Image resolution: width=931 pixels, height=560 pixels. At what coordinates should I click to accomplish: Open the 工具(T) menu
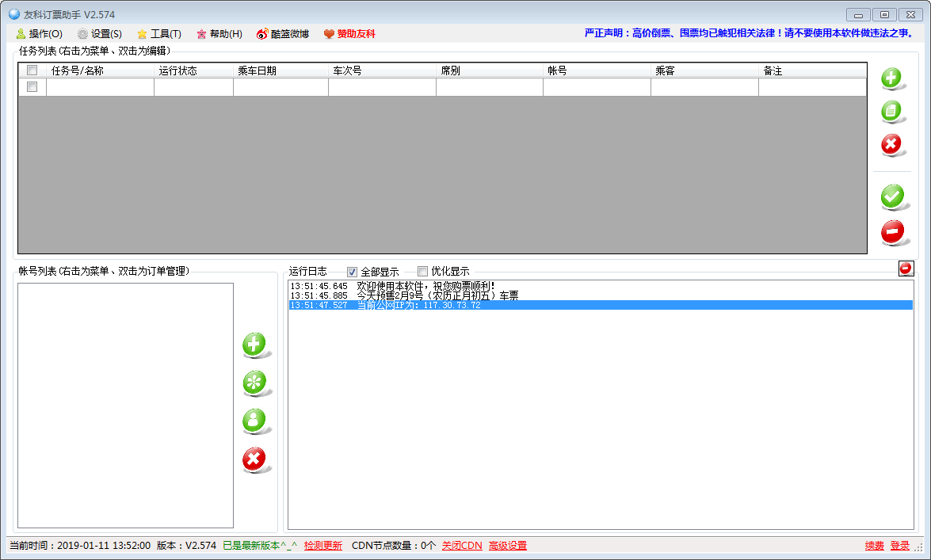(159, 34)
